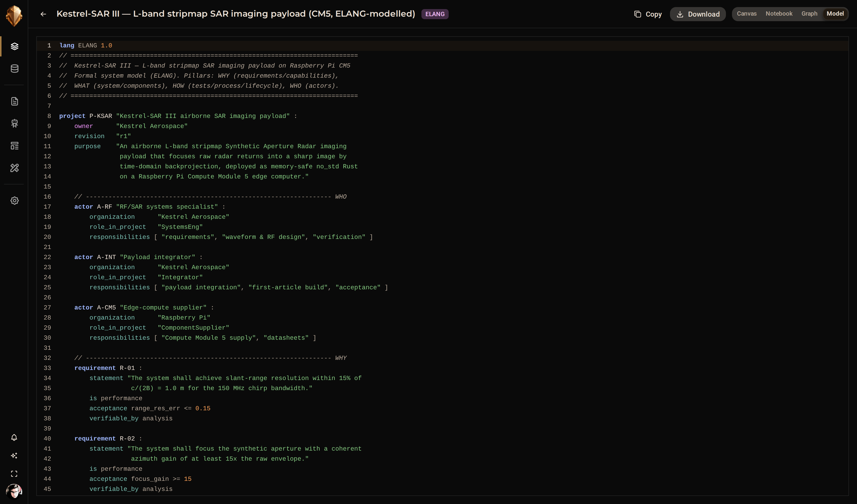Screen dimensions: 857x504
Task: Click the download arrow icon
Action: (680, 14)
